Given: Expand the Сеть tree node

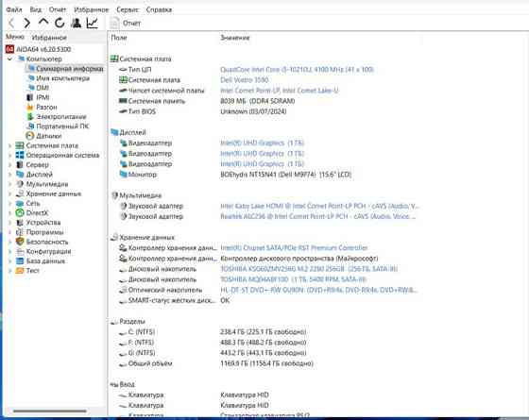Looking at the screenshot, I should tap(9, 204).
